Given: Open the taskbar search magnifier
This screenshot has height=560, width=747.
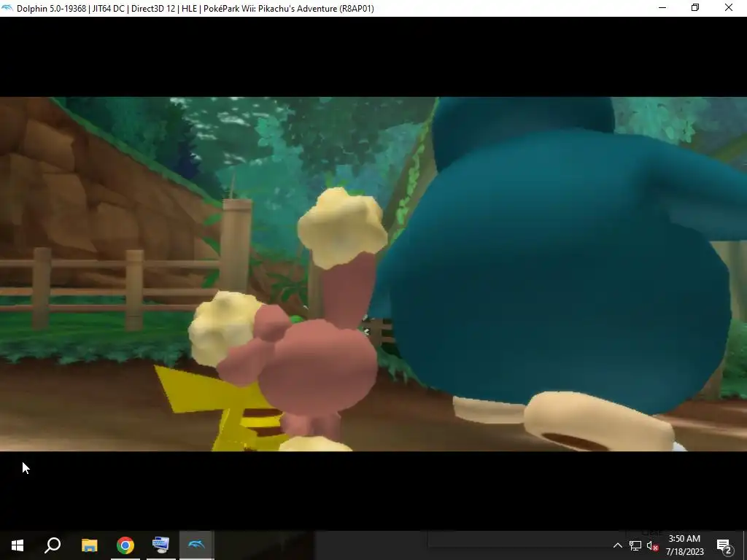Looking at the screenshot, I should (53, 545).
